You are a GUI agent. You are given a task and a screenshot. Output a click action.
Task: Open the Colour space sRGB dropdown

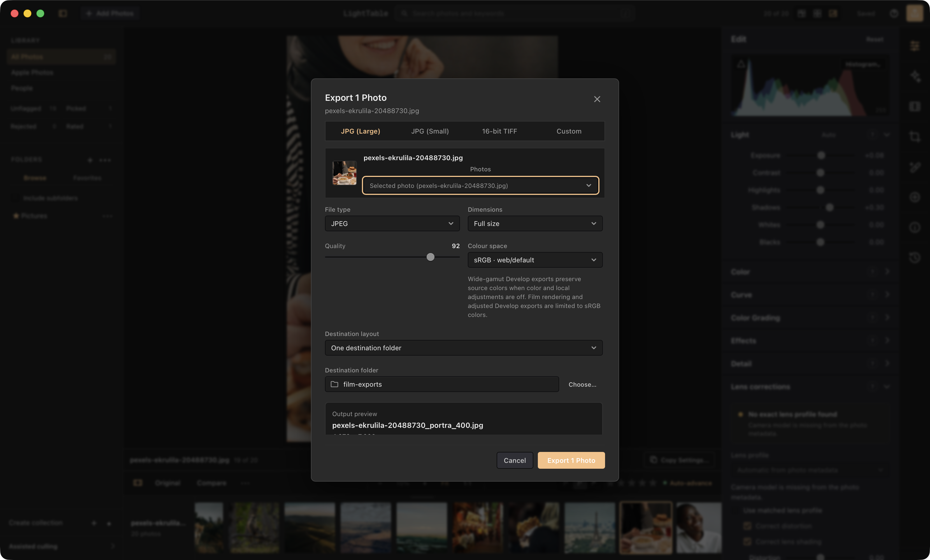click(535, 260)
